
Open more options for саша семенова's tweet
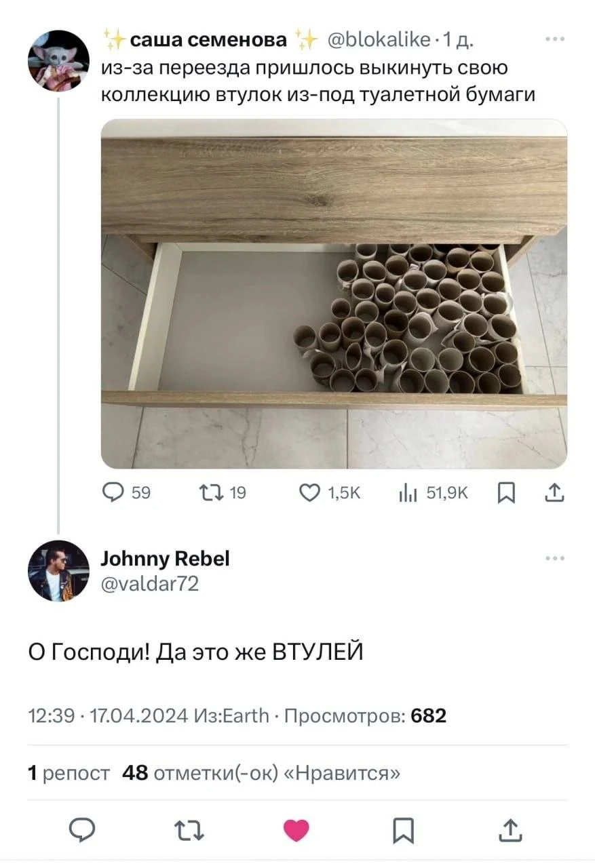click(554, 39)
